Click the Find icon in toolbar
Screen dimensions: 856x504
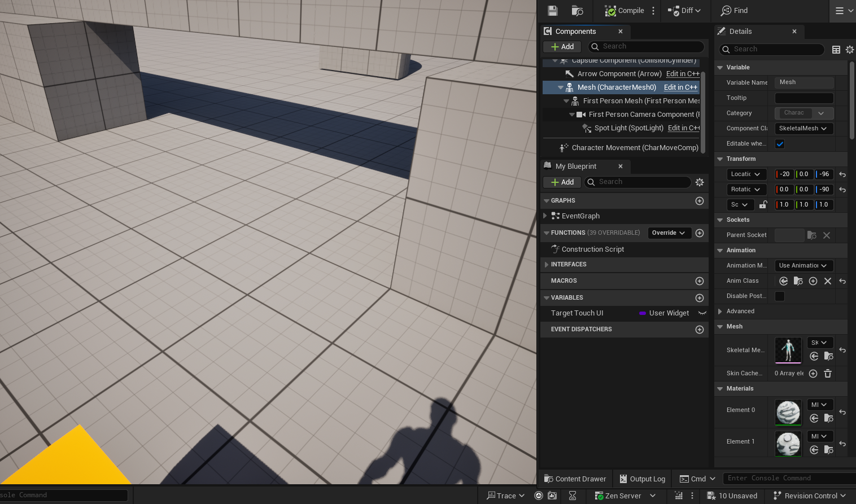coord(734,11)
